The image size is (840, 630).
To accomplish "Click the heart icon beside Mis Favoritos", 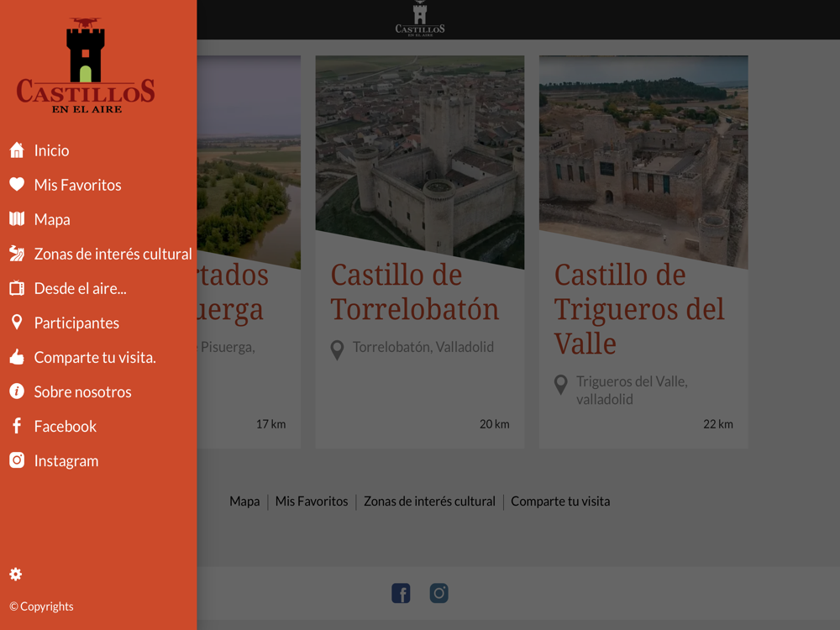I will pos(17,184).
